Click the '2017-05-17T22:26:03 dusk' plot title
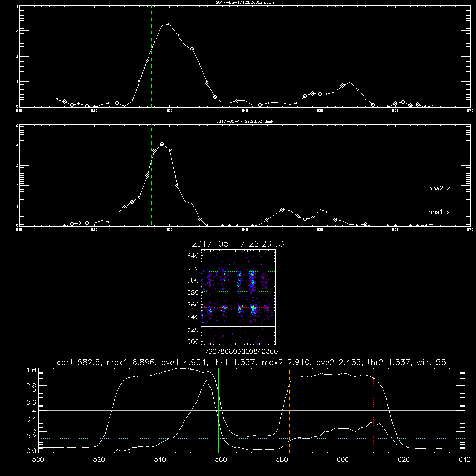The image size is (476, 476). coord(245,121)
